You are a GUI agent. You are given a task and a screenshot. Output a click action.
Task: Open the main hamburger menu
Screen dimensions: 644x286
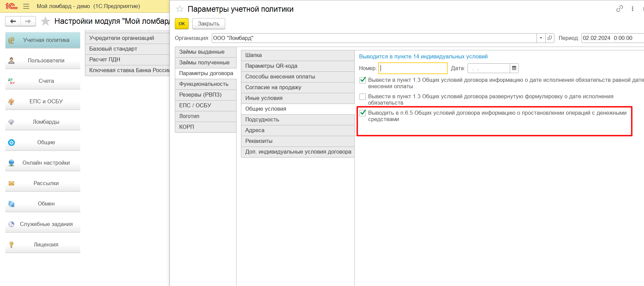pos(26,6)
